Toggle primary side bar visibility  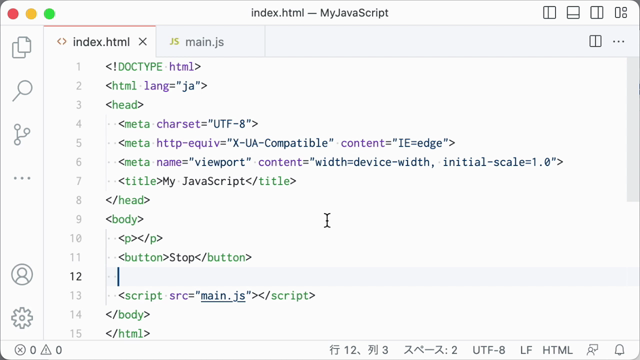pos(549,13)
